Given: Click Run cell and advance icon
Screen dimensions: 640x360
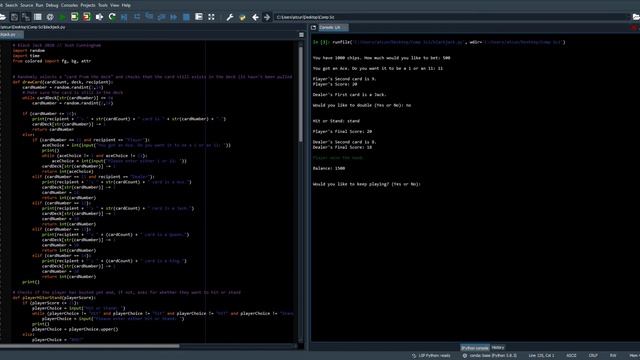Looking at the screenshot, I should [87, 17].
